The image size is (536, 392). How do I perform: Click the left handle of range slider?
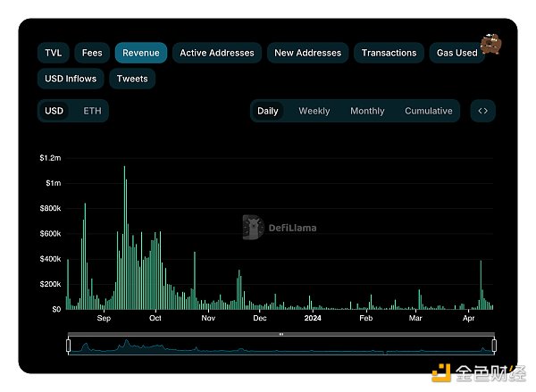[69, 345]
